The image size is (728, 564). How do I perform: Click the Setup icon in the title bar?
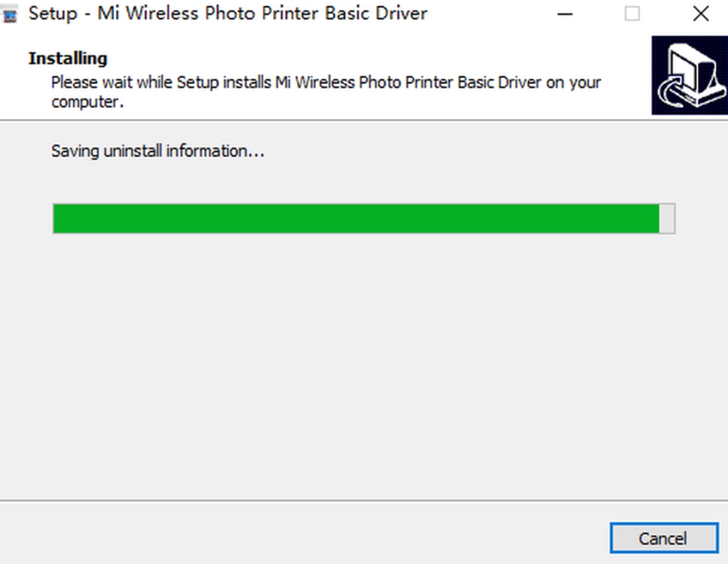10,14
